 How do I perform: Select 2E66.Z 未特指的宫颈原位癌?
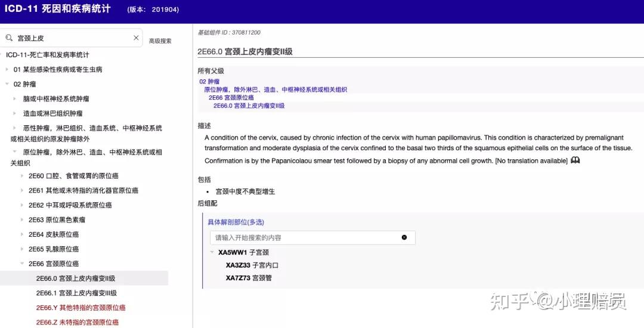pyautogui.click(x=78, y=322)
